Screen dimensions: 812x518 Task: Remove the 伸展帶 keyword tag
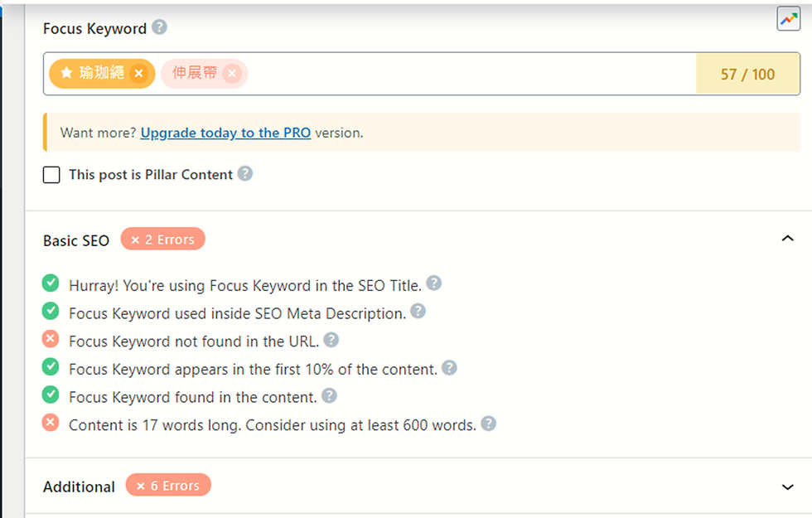232,74
